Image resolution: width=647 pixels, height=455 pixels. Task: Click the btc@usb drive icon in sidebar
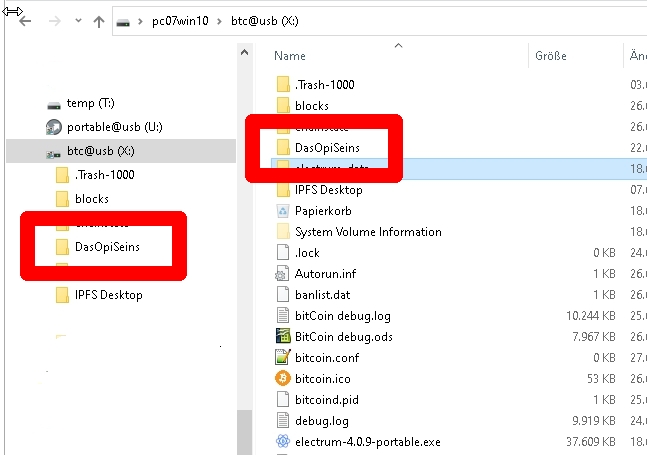pos(53,154)
